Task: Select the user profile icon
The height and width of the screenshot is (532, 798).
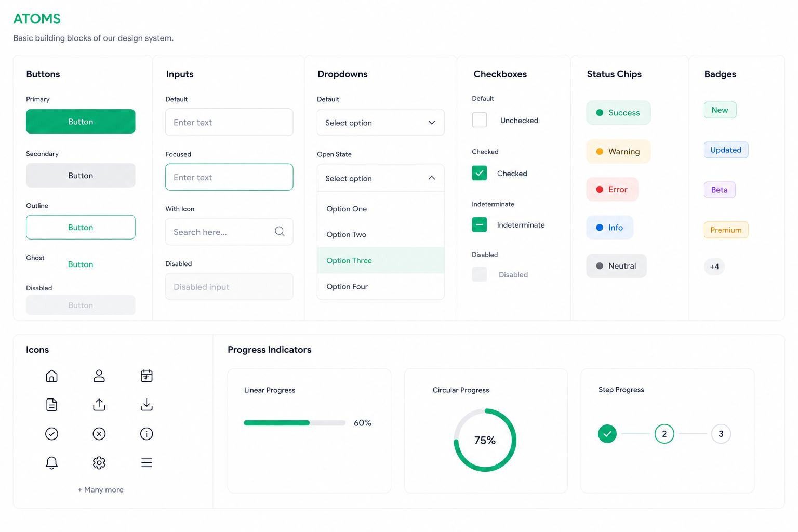Action: [x=99, y=376]
